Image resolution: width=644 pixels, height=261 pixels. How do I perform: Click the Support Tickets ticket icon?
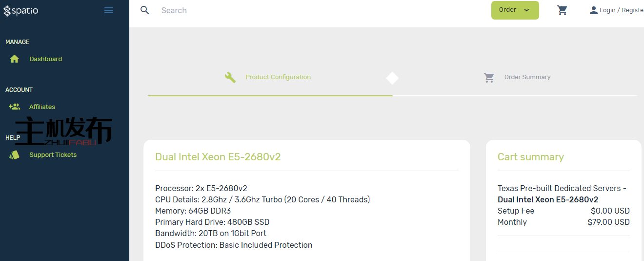pos(15,155)
